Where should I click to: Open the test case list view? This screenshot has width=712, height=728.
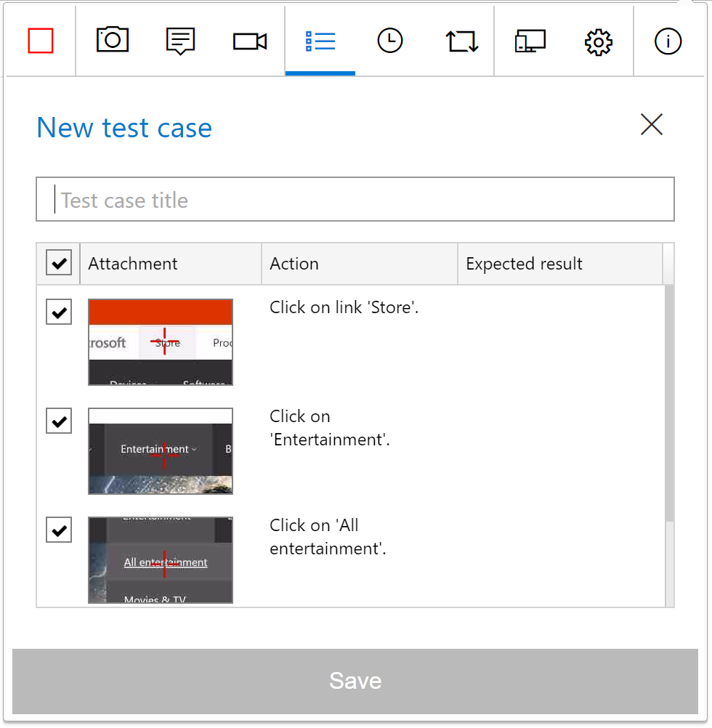[320, 41]
